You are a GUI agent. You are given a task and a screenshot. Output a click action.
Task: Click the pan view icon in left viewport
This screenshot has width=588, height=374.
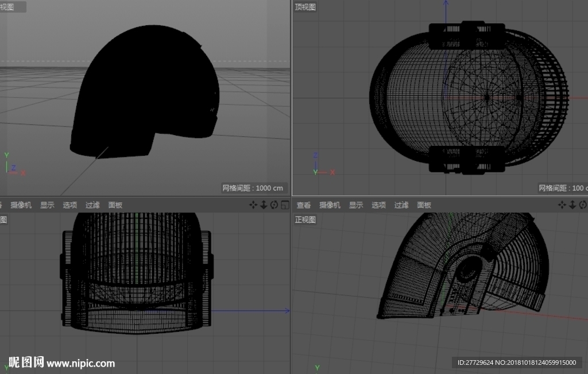coord(253,205)
